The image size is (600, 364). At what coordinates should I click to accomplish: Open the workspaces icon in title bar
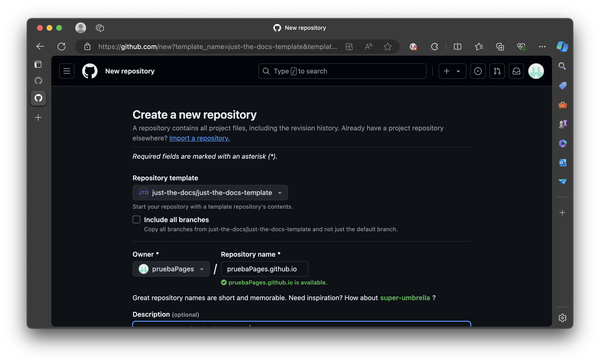(100, 28)
